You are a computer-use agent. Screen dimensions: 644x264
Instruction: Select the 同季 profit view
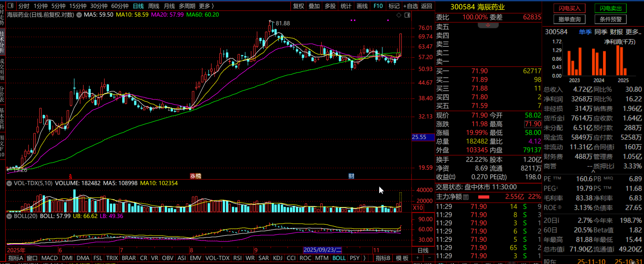(x=601, y=32)
